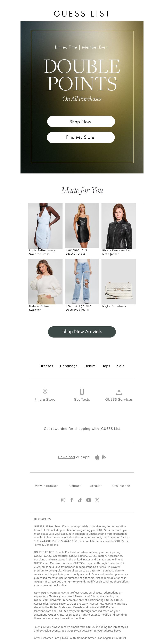Open the Handbags category link
This screenshot has height=644, width=164.
pyautogui.click(x=68, y=366)
